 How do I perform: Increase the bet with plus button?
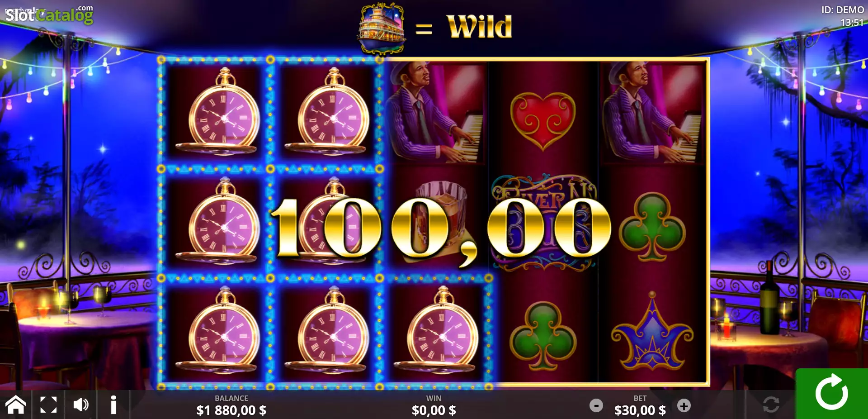click(684, 405)
